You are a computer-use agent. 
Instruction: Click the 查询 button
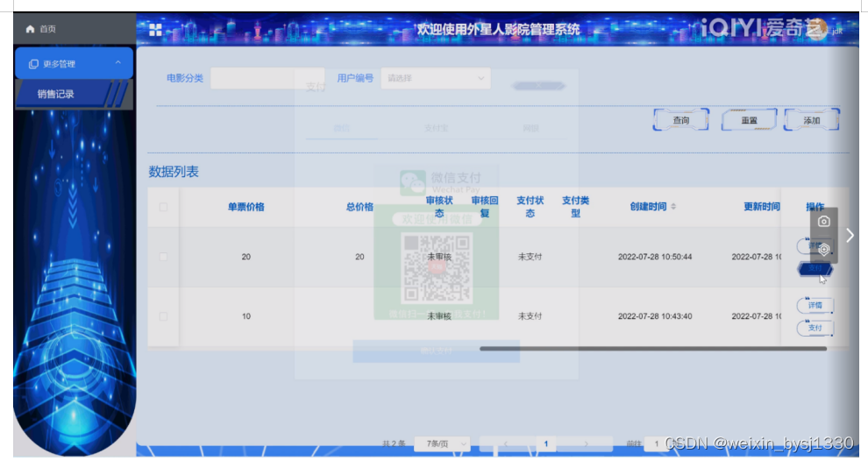[x=681, y=120]
